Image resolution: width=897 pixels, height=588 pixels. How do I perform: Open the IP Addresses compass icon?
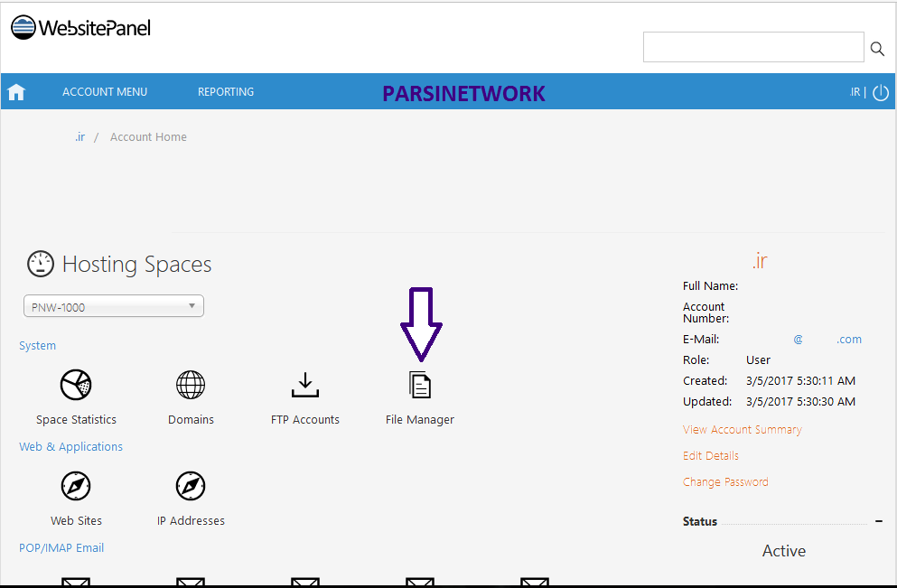click(191, 487)
